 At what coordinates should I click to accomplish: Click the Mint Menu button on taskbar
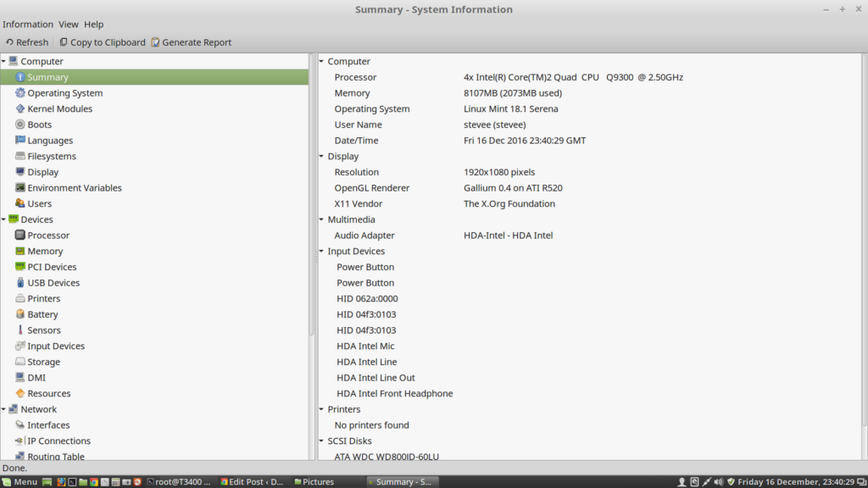point(19,482)
